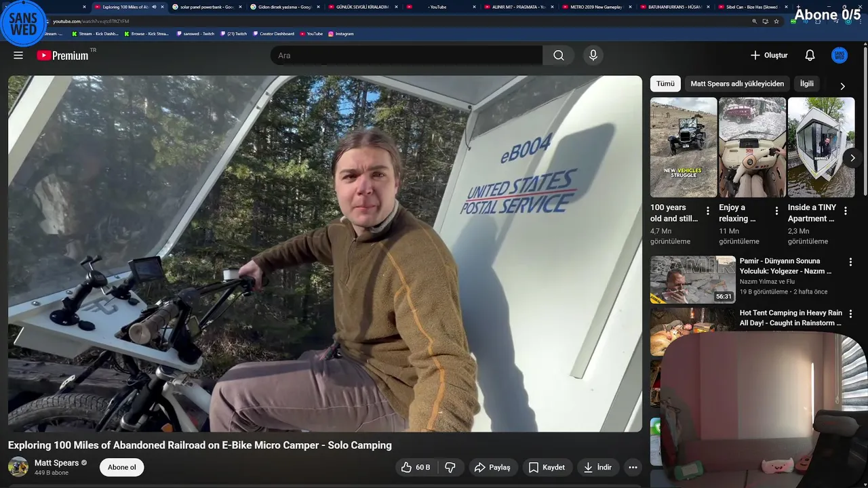The width and height of the screenshot is (868, 488).
Task: Open options for '100 years old' Short
Action: click(708, 211)
